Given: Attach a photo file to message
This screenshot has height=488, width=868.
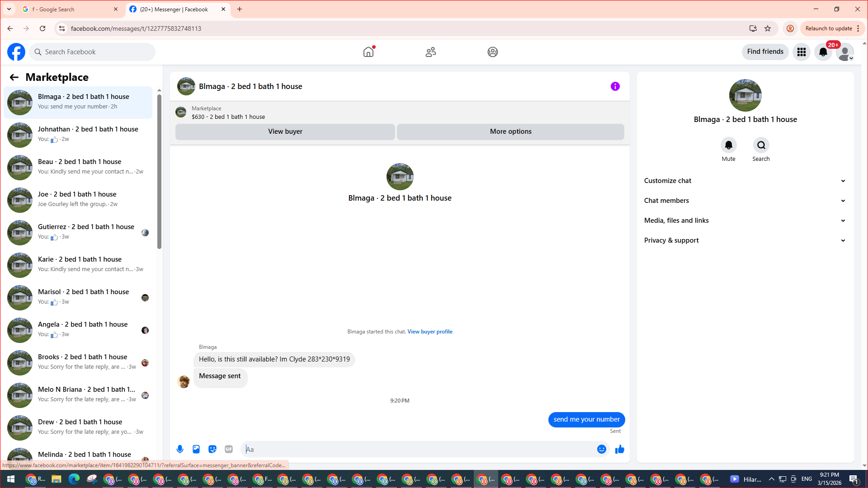Looking at the screenshot, I should click(196, 449).
